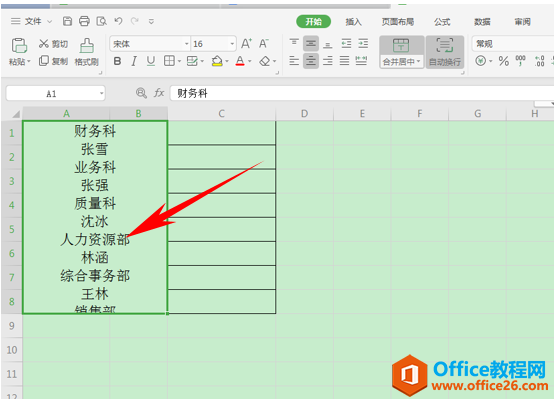Toggle align left

tap(294, 61)
